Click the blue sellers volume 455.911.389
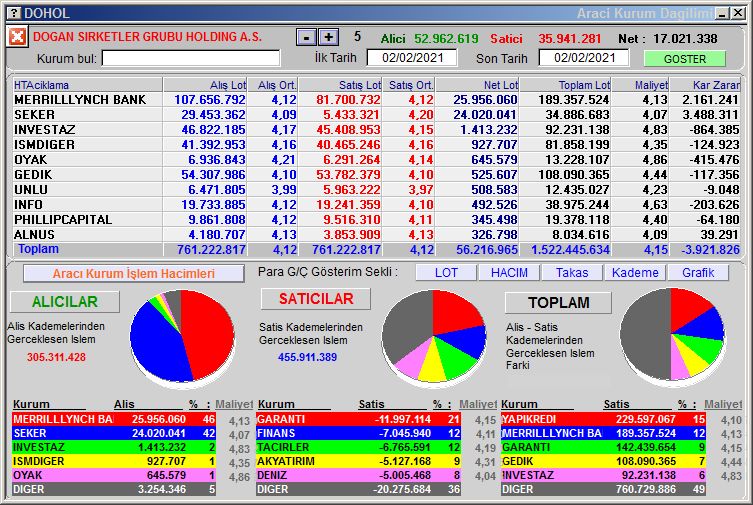 coord(307,357)
